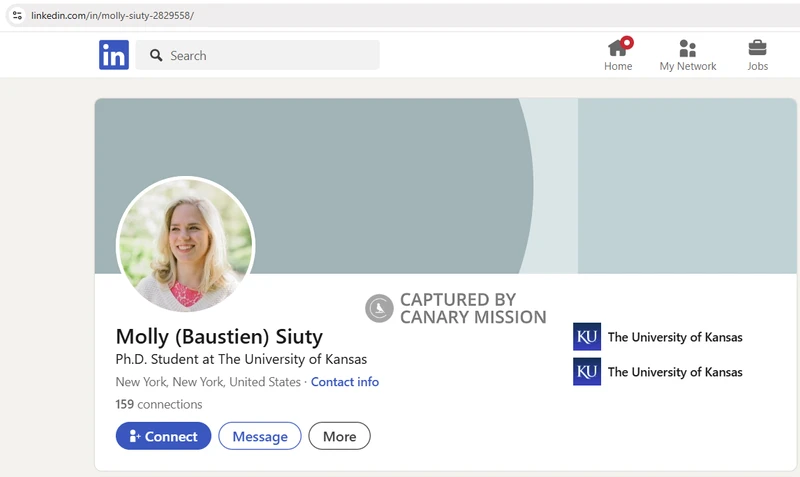Open the More options button
Screen dimensions: 800x477
pos(339,436)
